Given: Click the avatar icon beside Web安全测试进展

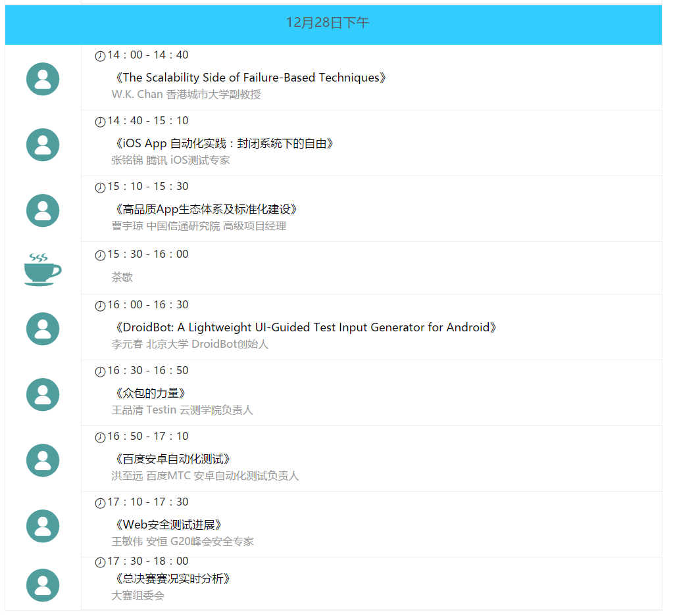Looking at the screenshot, I should 43,527.
